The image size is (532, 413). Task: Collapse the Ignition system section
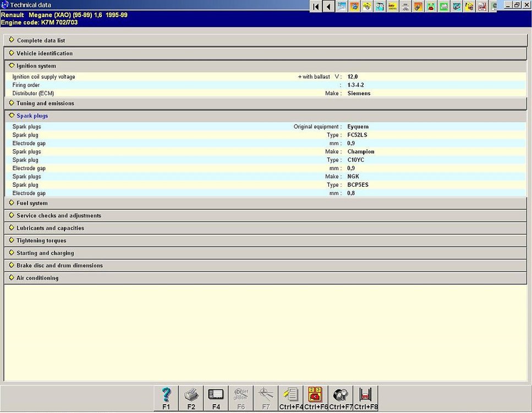[266, 66]
